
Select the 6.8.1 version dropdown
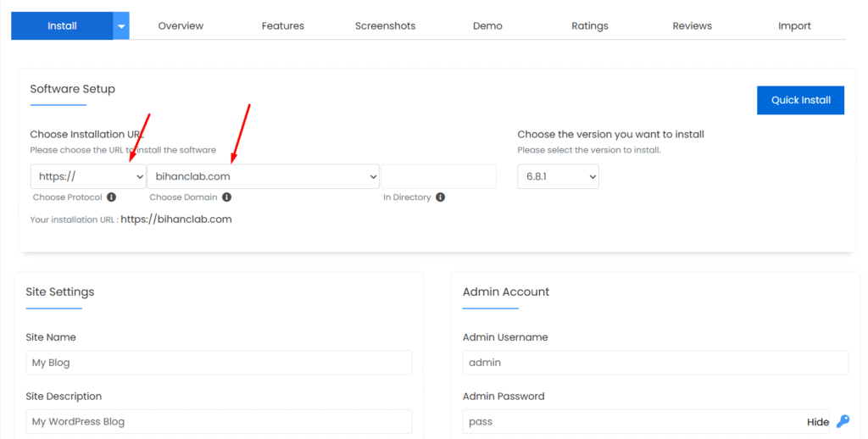click(x=558, y=176)
